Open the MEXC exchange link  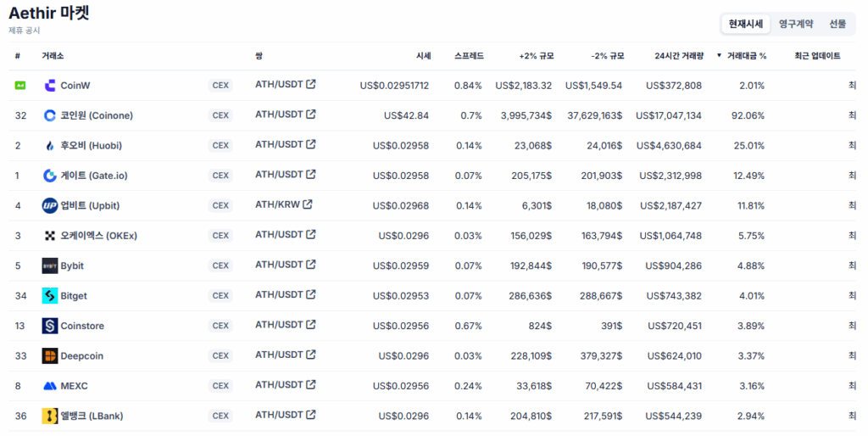pyautogui.click(x=74, y=386)
